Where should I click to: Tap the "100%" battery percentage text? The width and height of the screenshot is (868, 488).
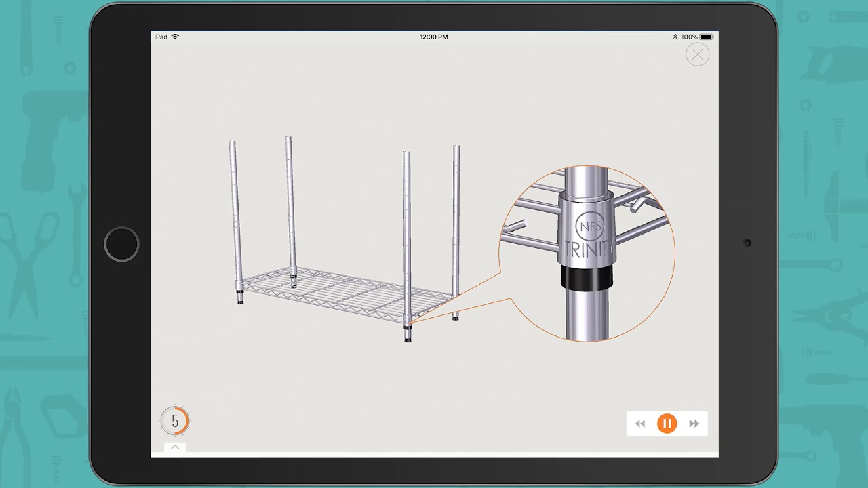pos(689,37)
